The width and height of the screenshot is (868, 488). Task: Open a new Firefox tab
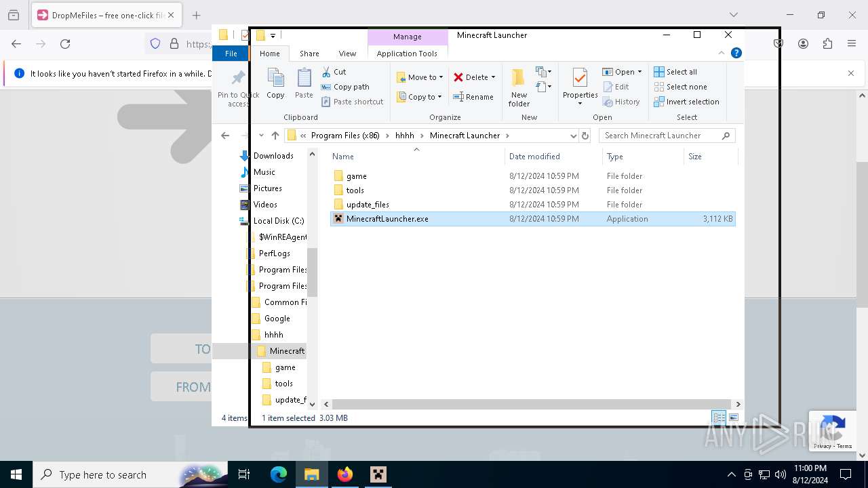[x=196, y=15]
